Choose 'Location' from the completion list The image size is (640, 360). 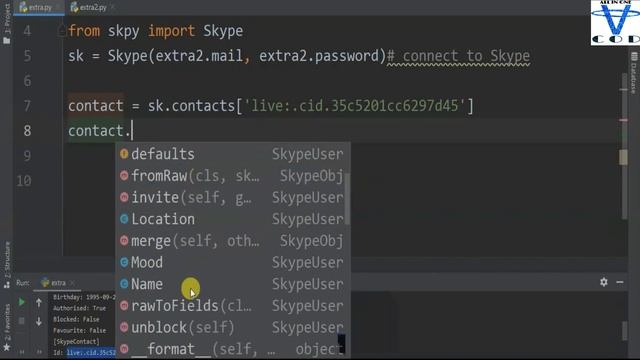tap(232, 219)
